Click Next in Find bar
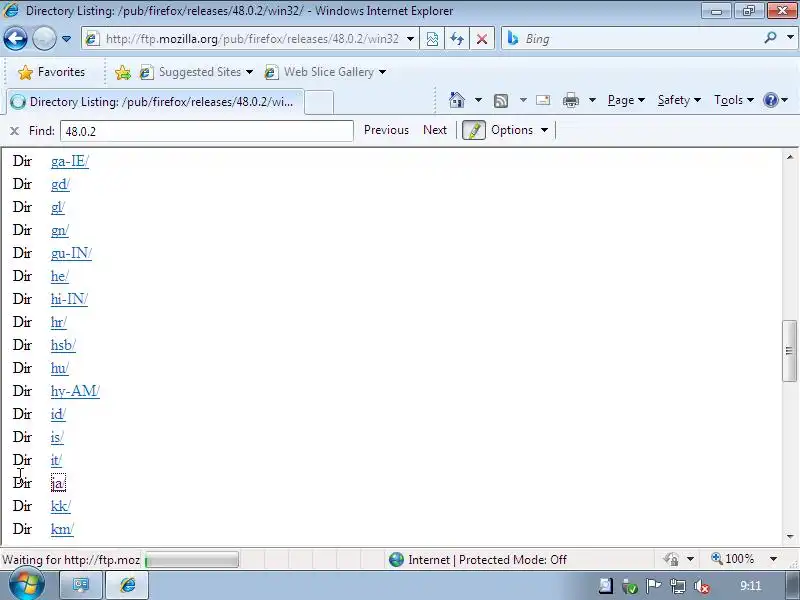The height and width of the screenshot is (600, 800). (435, 130)
